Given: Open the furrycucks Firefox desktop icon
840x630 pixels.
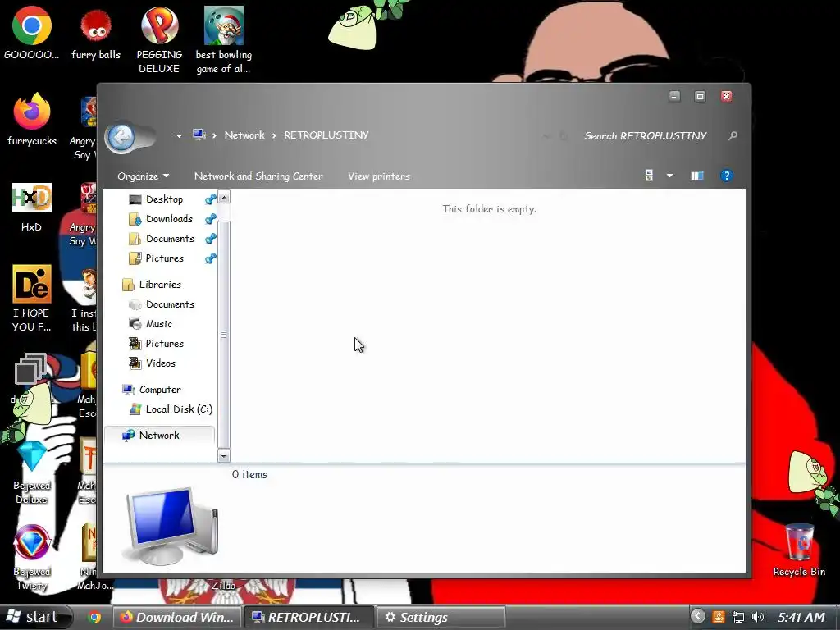Looking at the screenshot, I should [32, 119].
